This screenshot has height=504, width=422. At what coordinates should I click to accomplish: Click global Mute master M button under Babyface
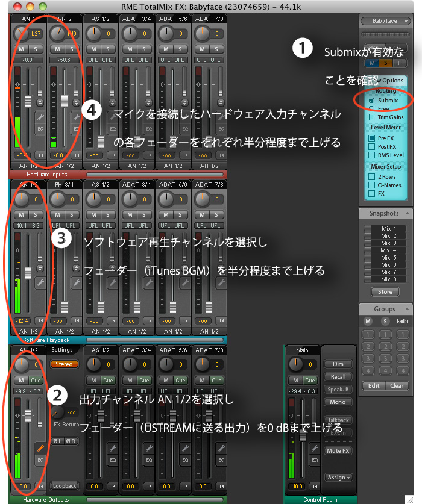(372, 63)
